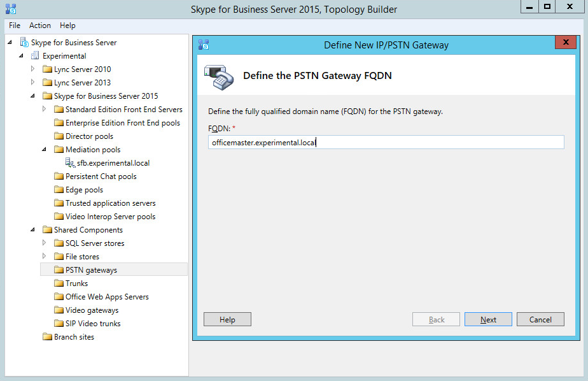Click the Skype for Business Server root icon
The image size is (588, 381).
click(x=24, y=43)
